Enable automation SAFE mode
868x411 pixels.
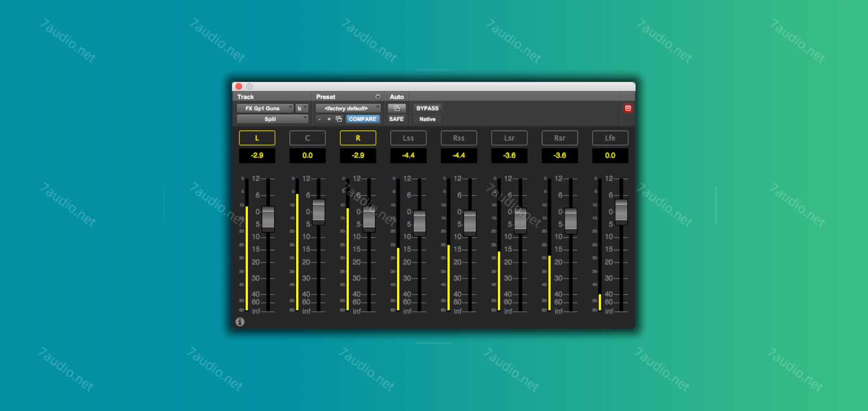pos(397,119)
